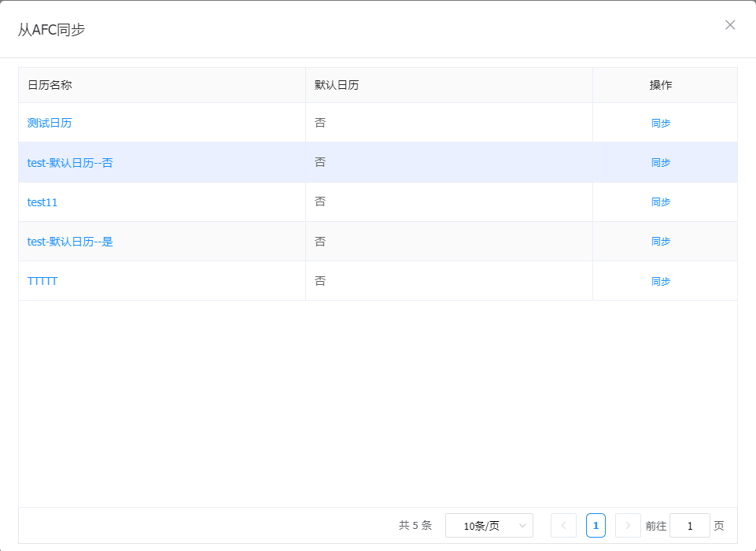The image size is (756, 551).
Task: Click the 日历名称 column header
Action: point(50,85)
